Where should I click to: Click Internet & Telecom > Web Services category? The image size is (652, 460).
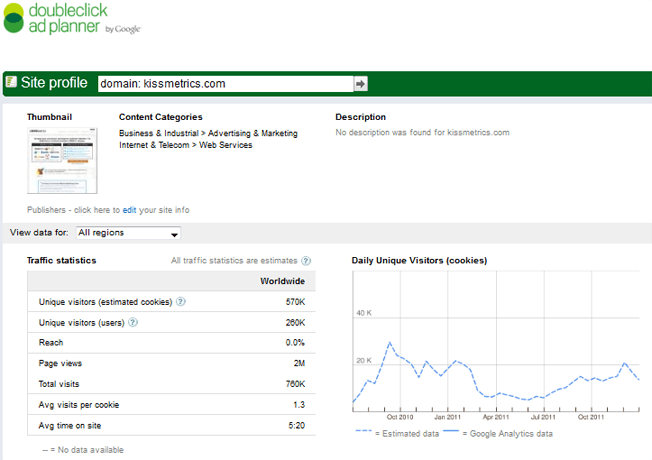coord(186,145)
